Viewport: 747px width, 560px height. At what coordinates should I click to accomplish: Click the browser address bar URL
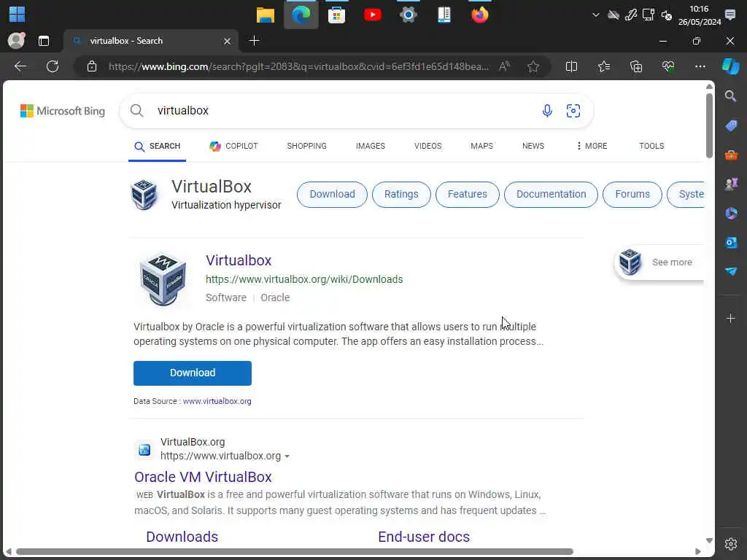coord(298,66)
